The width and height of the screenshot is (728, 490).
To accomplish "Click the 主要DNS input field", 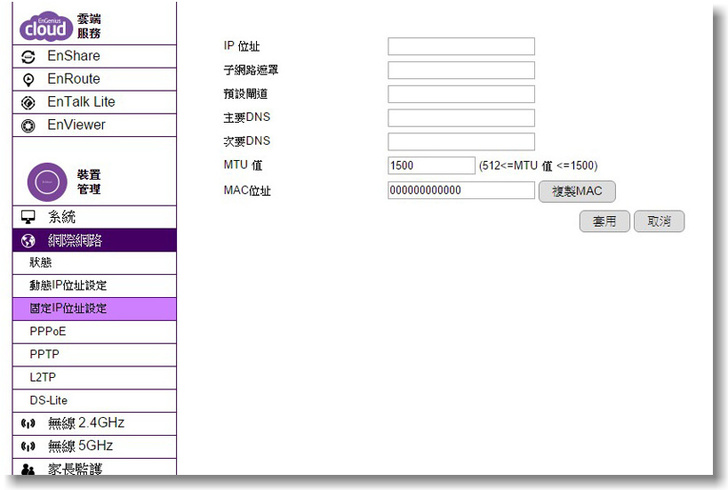I will point(461,118).
